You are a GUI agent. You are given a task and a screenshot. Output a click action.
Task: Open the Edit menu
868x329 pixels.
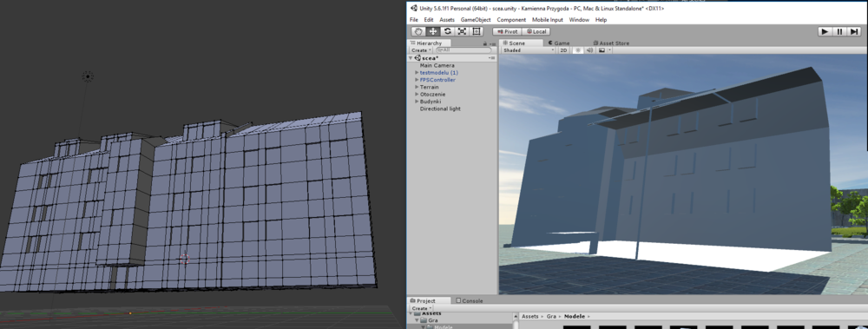429,19
